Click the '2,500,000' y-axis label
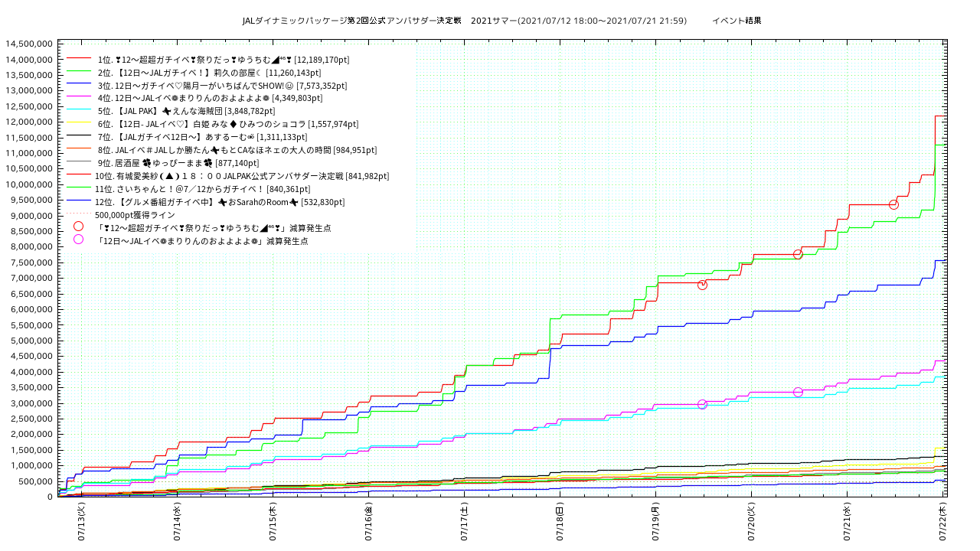The width and height of the screenshot is (980, 551). (x=31, y=419)
